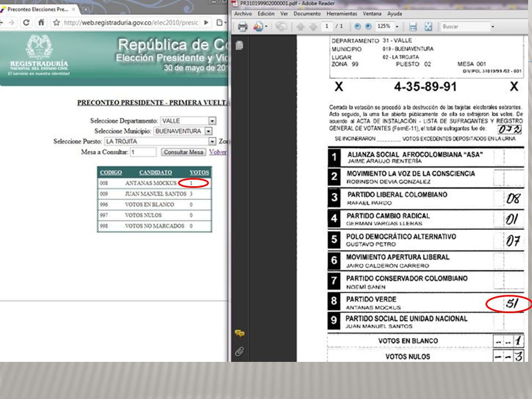Click the Buscar search field in Reader
This screenshot has width=532, height=399.
click(465, 27)
